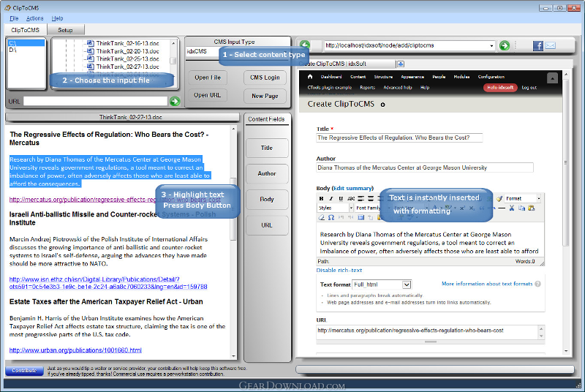Select the ClipToCMS tab

(x=25, y=30)
